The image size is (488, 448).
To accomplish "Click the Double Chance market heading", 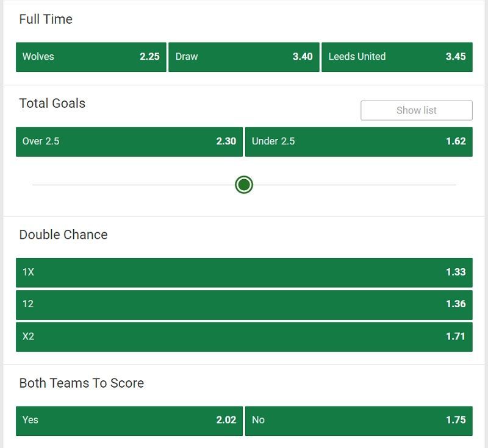I will point(63,235).
